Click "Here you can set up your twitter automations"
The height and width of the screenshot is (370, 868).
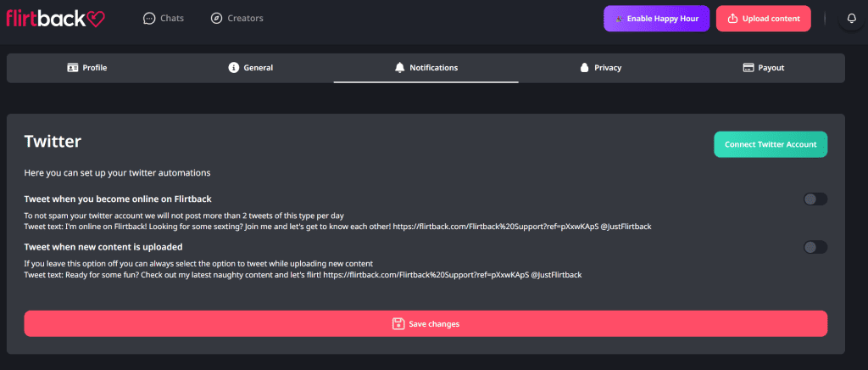pyautogui.click(x=117, y=173)
